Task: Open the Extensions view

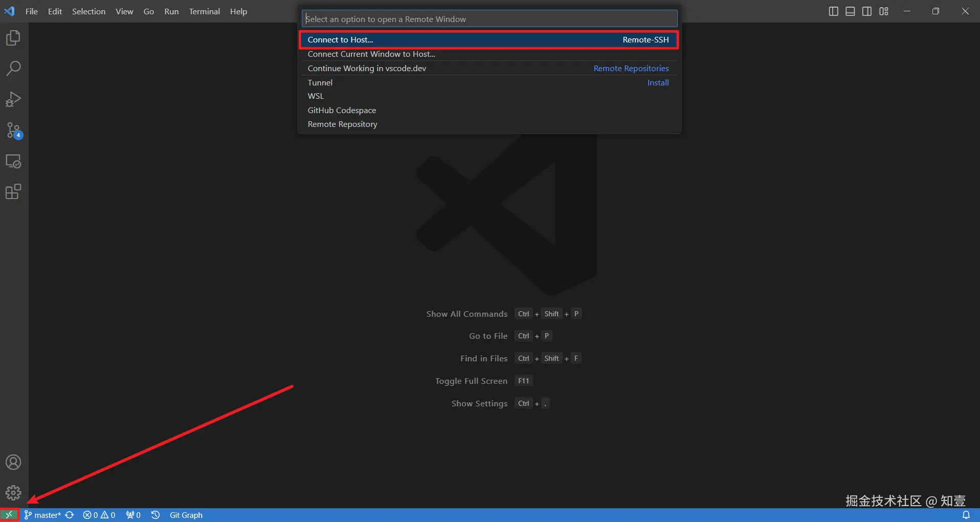Action: pyautogui.click(x=13, y=192)
